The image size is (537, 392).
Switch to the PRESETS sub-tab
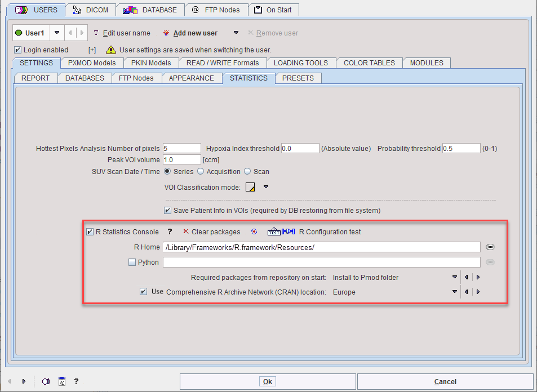tap(298, 78)
